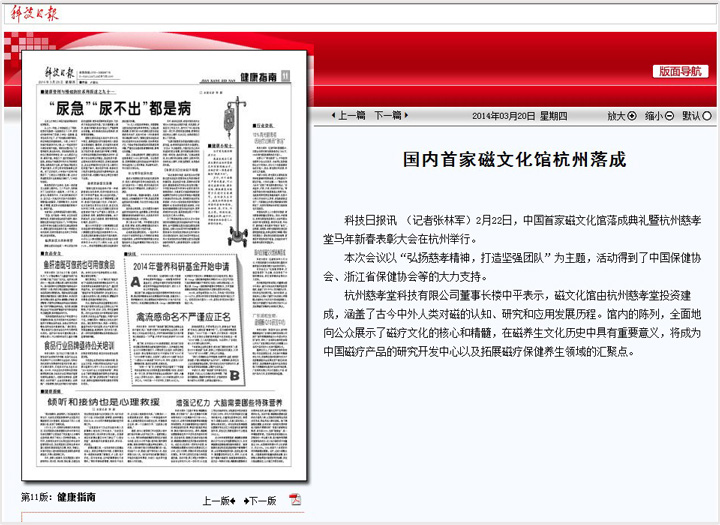
Task: Go to previous article 上一篇
Action: click(x=348, y=115)
